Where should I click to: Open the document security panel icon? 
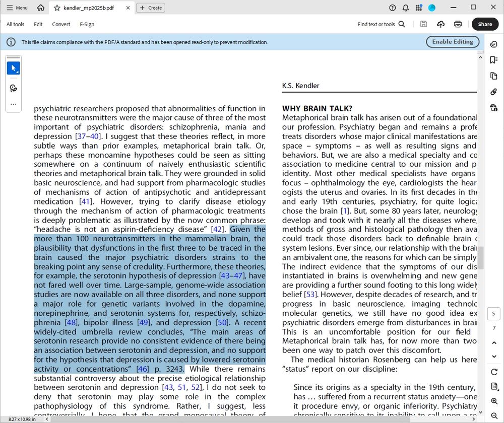click(494, 108)
